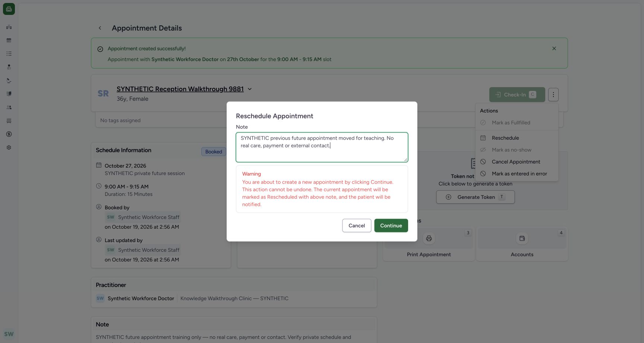The width and height of the screenshot is (644, 343).
Task: Click Cancel in the Reschedule dialog
Action: pos(357,226)
